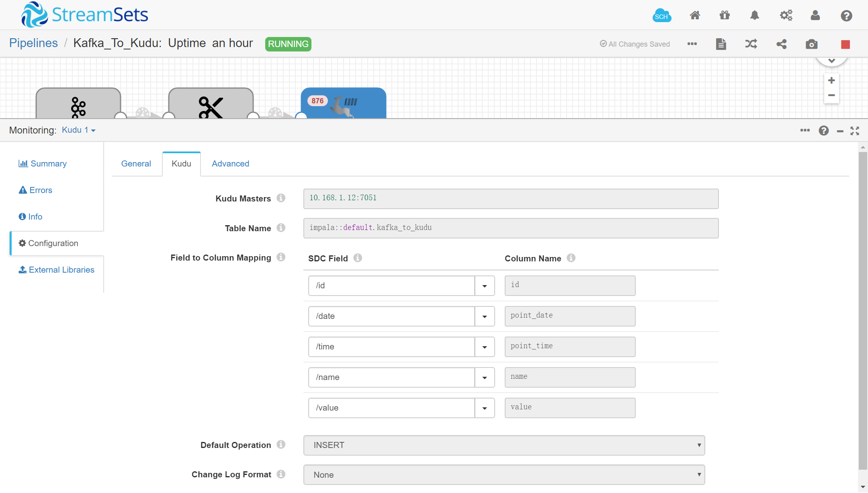Open the notifications bell
Screen dimensions: 868x493
[x=755, y=16]
